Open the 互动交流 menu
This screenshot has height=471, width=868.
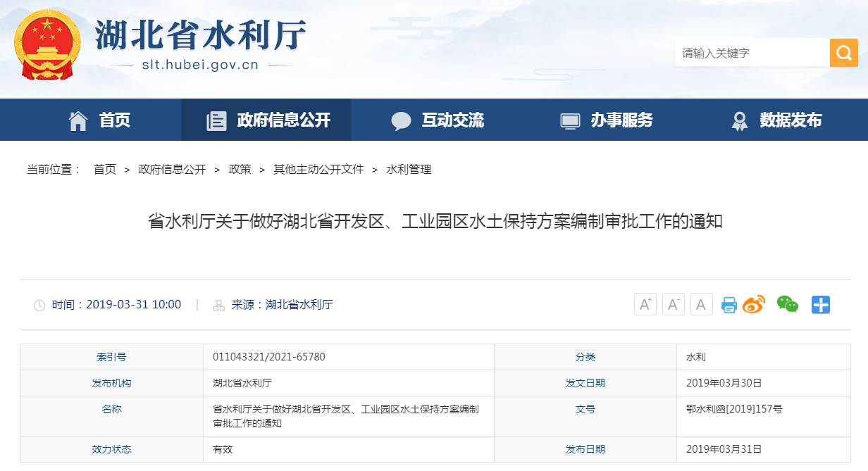tap(442, 119)
